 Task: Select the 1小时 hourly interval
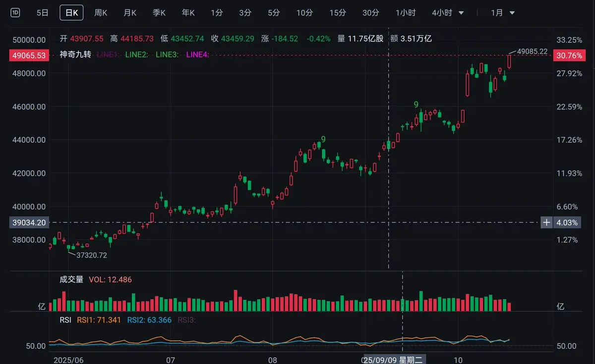pos(406,13)
